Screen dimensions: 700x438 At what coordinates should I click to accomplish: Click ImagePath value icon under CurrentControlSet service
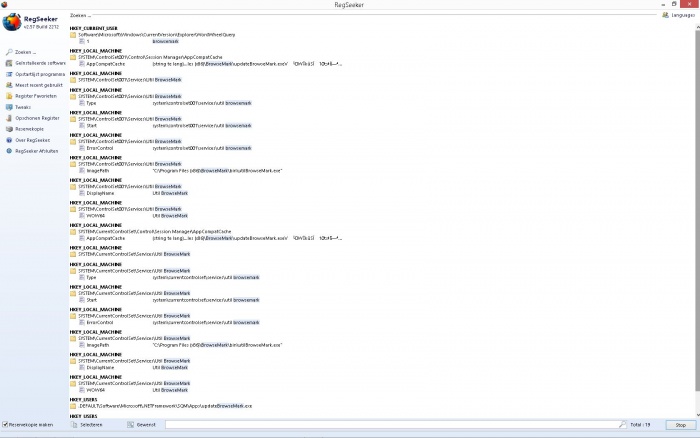82,345
